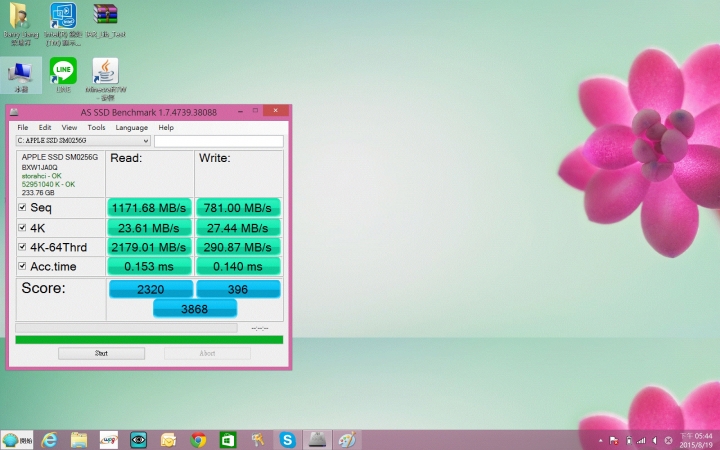Click the Start shell button on taskbar
The width and height of the screenshot is (720, 450).
[x=17, y=440]
